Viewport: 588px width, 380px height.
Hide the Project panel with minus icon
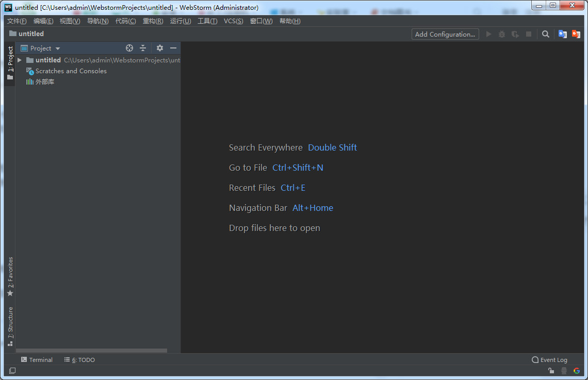173,48
